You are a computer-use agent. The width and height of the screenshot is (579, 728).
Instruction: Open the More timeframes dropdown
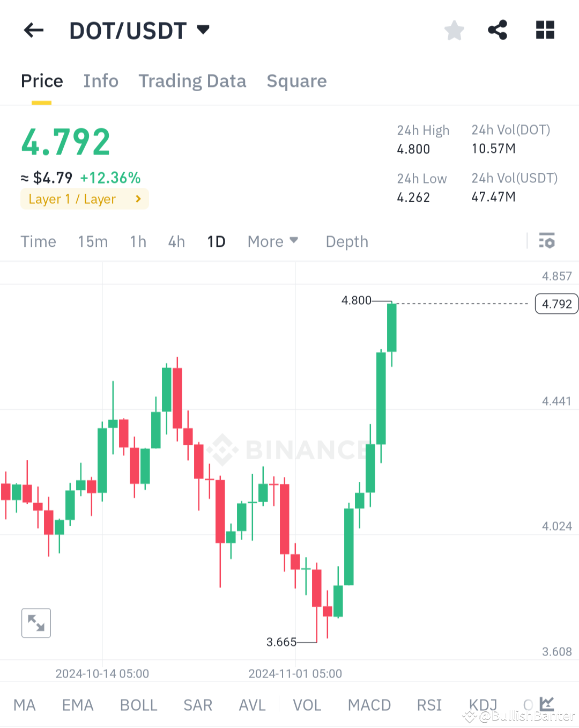(x=273, y=241)
